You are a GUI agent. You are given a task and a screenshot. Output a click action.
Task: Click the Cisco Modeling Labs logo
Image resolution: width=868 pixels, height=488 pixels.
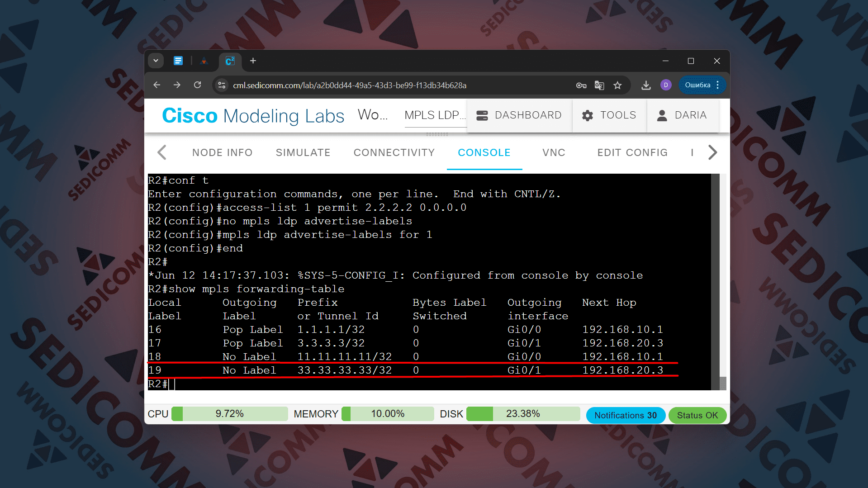[x=253, y=116]
